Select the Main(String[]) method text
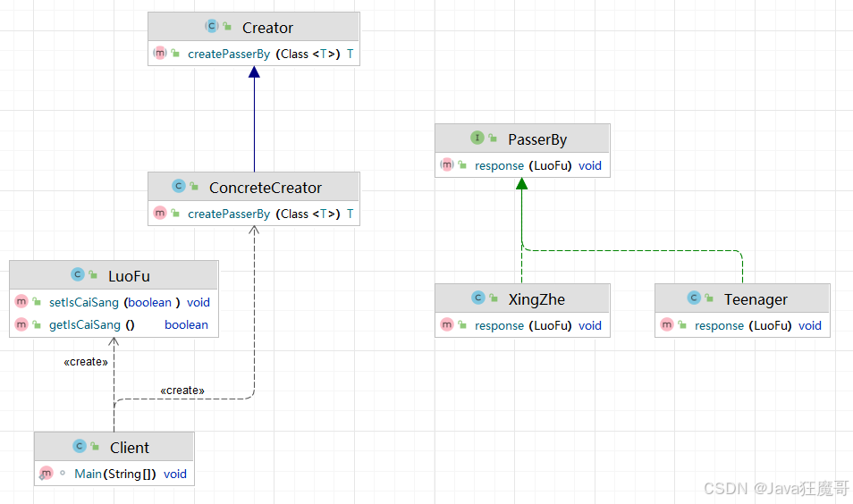Viewport: 853px width, 504px height. pos(115,474)
